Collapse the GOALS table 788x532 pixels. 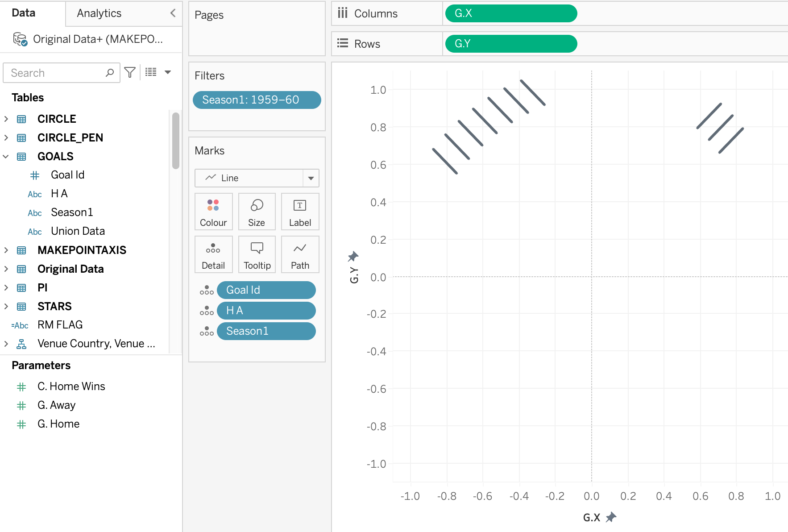click(x=6, y=157)
